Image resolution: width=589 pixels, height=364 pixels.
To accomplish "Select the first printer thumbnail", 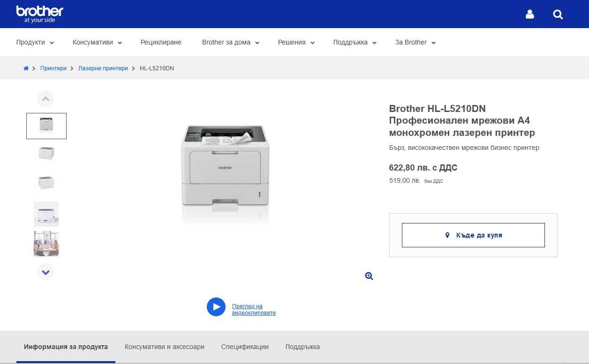I will pyautogui.click(x=46, y=126).
